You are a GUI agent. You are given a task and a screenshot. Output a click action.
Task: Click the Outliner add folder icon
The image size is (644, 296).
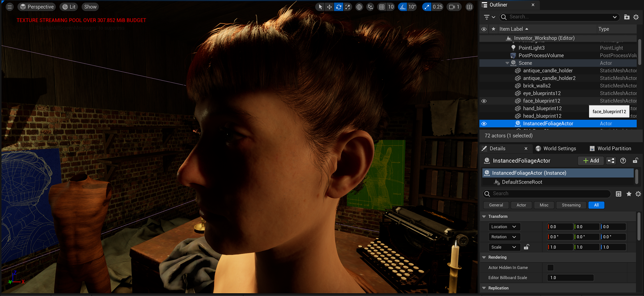pyautogui.click(x=627, y=17)
